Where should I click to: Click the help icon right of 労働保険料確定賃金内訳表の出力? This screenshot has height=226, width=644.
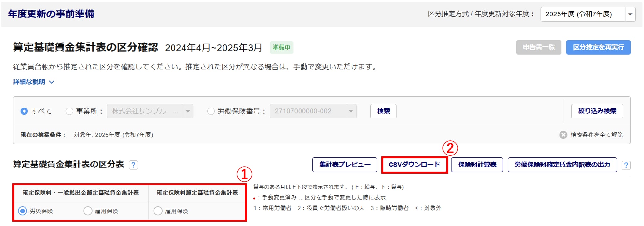pyautogui.click(x=626, y=165)
